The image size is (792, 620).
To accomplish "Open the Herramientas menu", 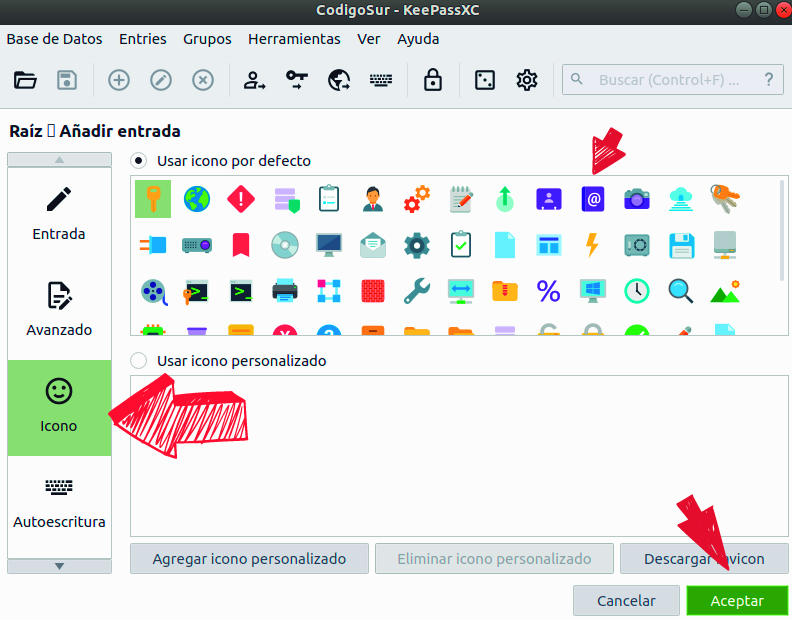I will click(x=294, y=39).
